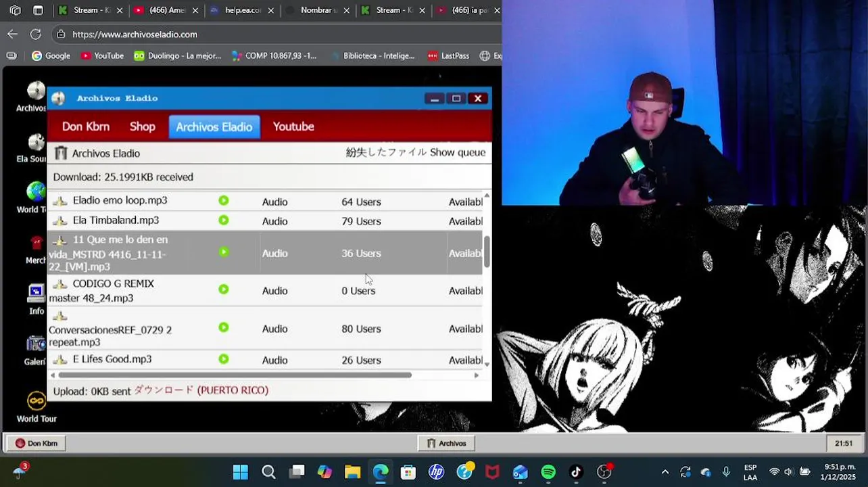Play ConversacionesREF_0729 2 repeat green button

224,327
